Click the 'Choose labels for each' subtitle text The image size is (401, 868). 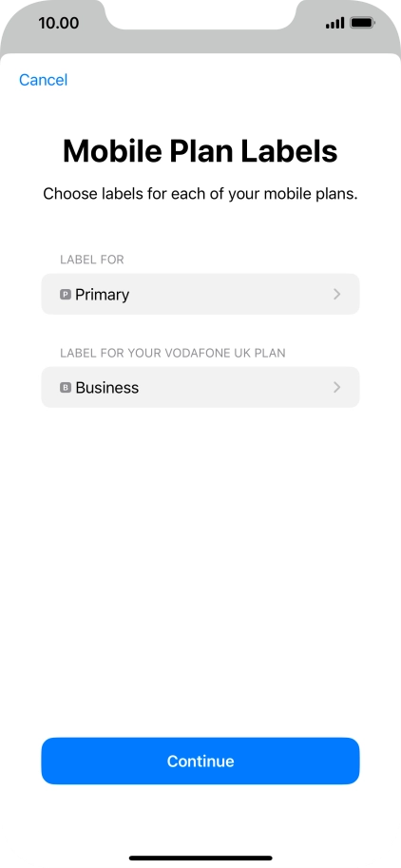[x=200, y=194]
